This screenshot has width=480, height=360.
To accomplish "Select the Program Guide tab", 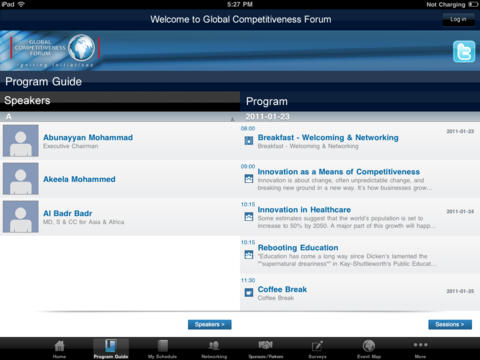I will coord(111,349).
